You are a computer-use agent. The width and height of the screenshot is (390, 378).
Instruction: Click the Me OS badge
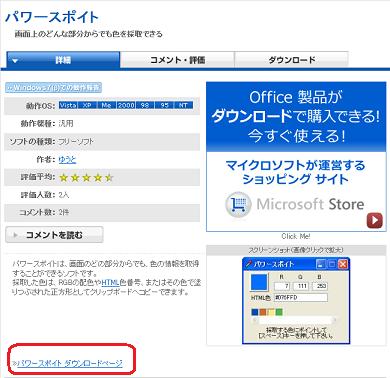(x=106, y=105)
